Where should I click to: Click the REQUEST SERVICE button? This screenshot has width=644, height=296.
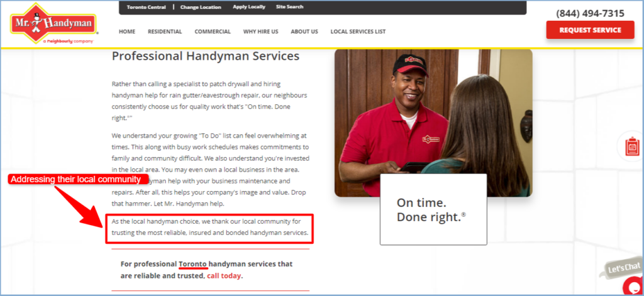click(x=590, y=30)
